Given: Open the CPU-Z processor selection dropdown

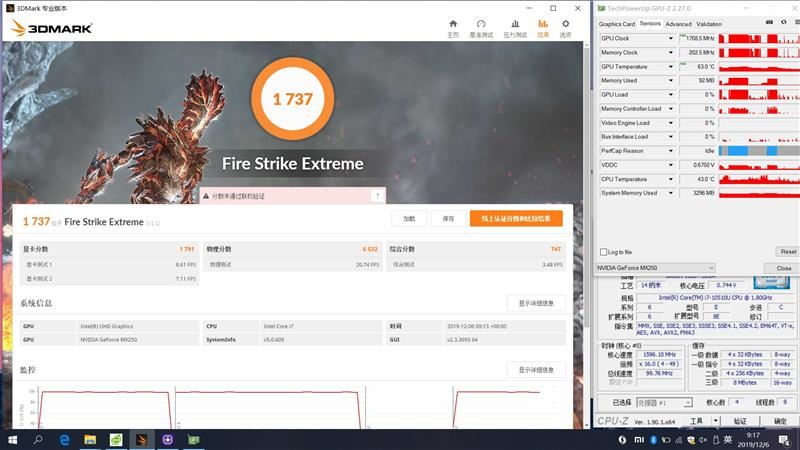Looking at the screenshot, I should coord(664,403).
